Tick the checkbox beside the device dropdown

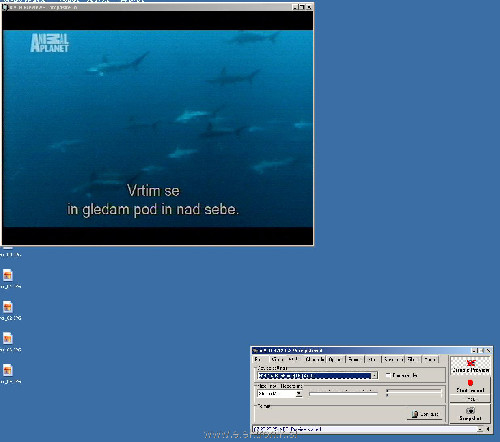pos(388,375)
